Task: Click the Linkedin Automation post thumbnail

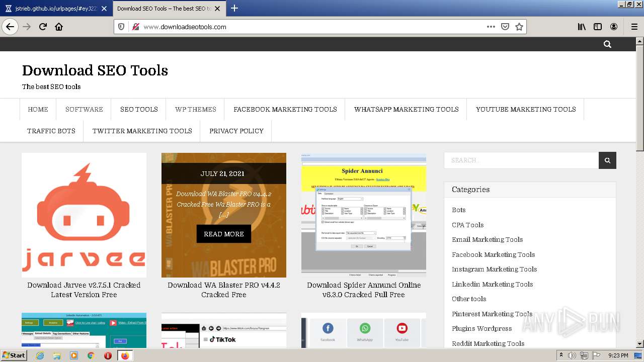Action: 84,330
